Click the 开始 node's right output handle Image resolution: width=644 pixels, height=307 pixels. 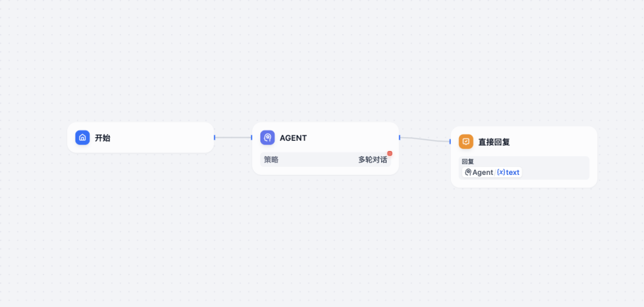coord(214,137)
